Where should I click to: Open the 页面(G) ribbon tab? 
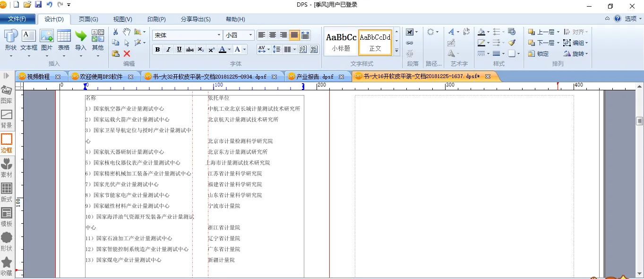(x=88, y=19)
